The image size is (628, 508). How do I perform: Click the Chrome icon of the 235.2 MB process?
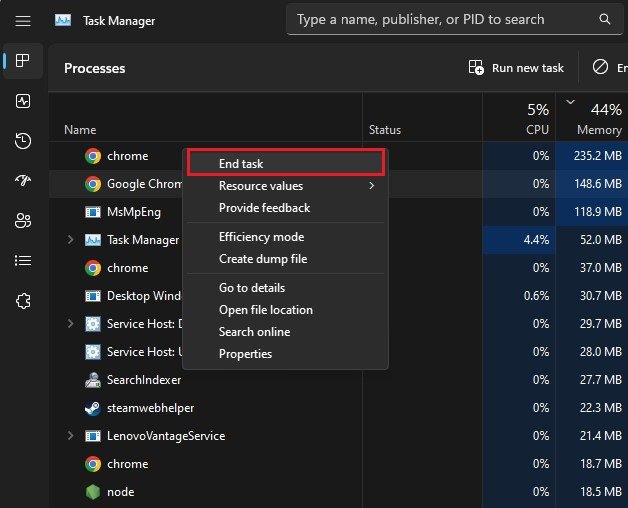93,156
